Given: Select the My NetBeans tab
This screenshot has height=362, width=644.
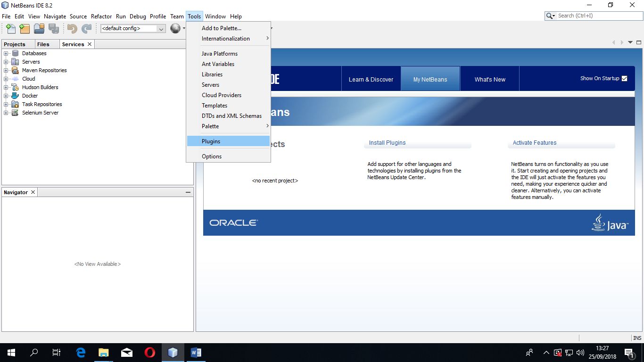Looking at the screenshot, I should (430, 79).
